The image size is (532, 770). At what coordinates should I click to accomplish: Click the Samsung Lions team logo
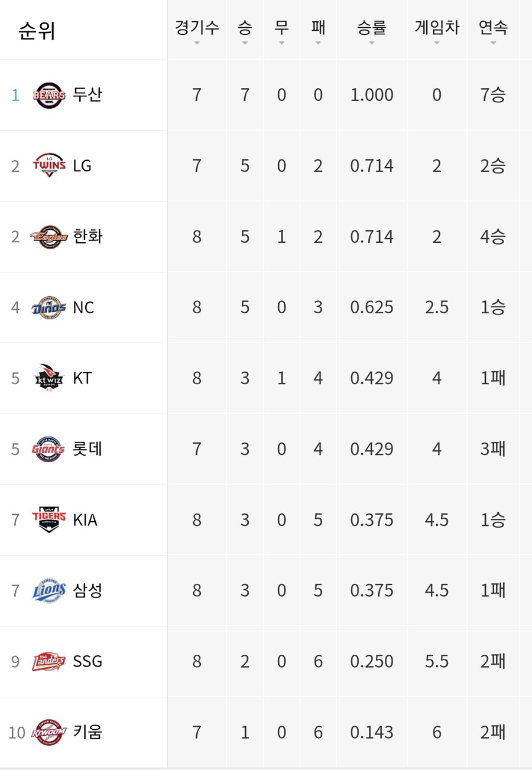pos(47,590)
